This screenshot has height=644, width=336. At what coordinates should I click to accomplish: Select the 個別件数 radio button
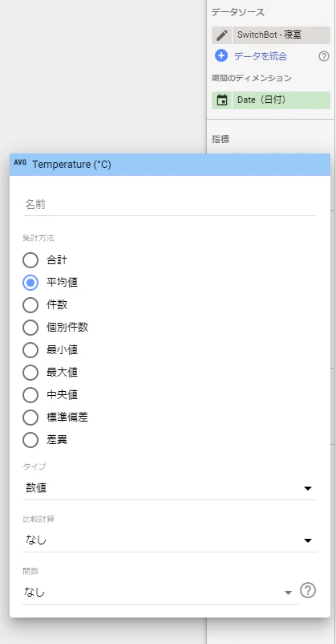pyautogui.click(x=30, y=328)
